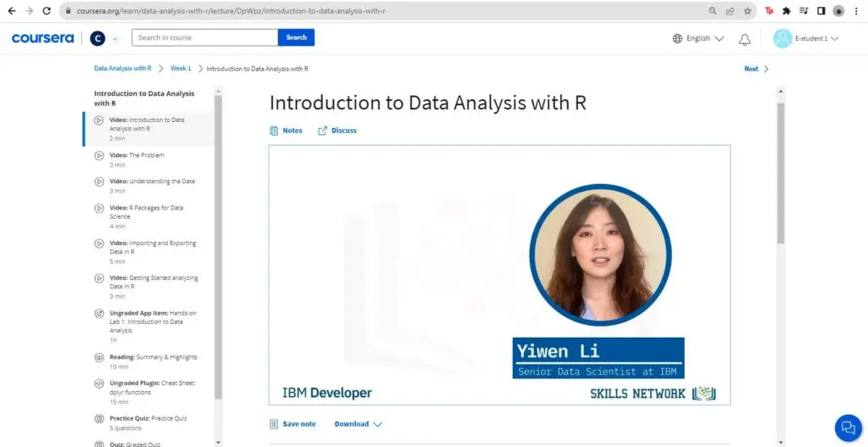Open the English language dropdown

[704, 38]
